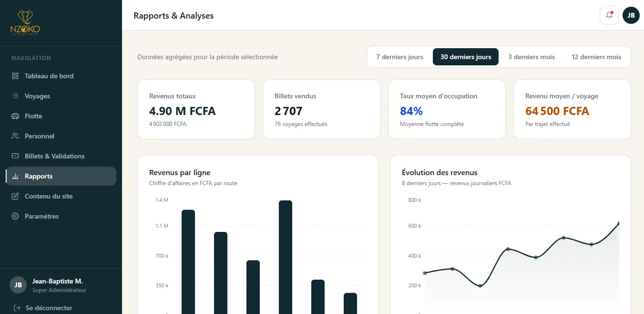This screenshot has width=644, height=314.
Task: Open Paramètres page
Action: [61, 216]
